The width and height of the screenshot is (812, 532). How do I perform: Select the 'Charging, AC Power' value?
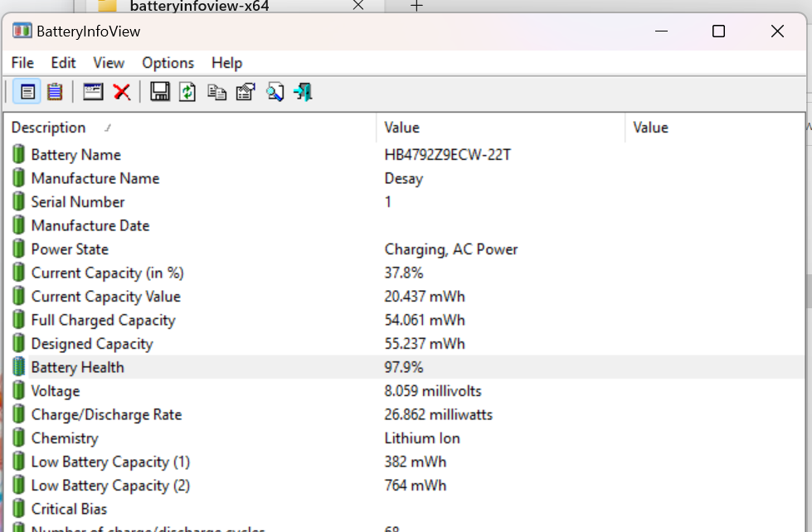tap(451, 249)
